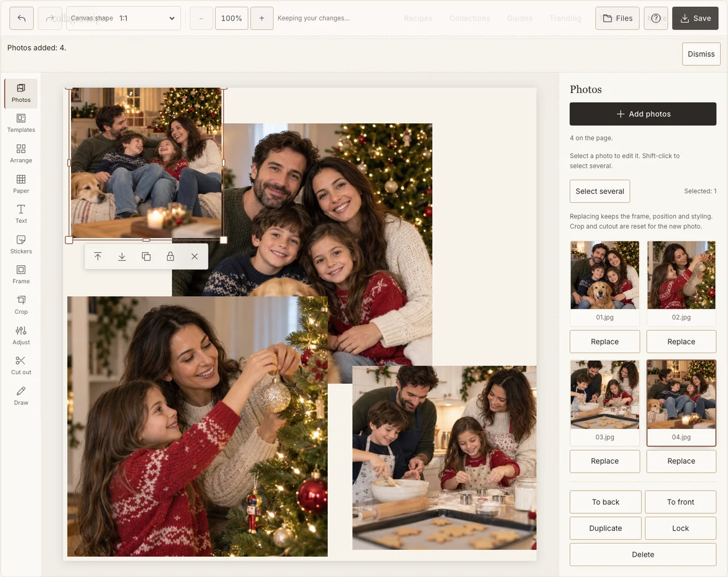Screen dimensions: 728x577
Task: Click the lock icon in floating toolbar
Action: pyautogui.click(x=170, y=256)
